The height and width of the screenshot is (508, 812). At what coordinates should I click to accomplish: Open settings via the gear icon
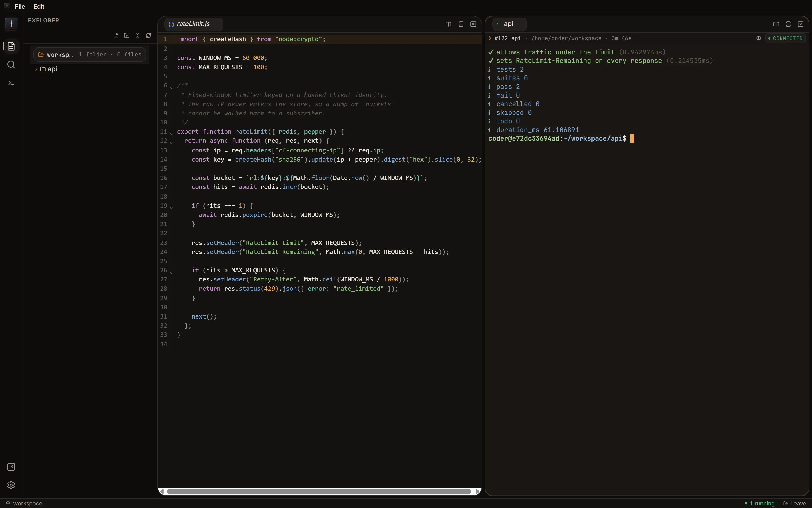point(11,485)
